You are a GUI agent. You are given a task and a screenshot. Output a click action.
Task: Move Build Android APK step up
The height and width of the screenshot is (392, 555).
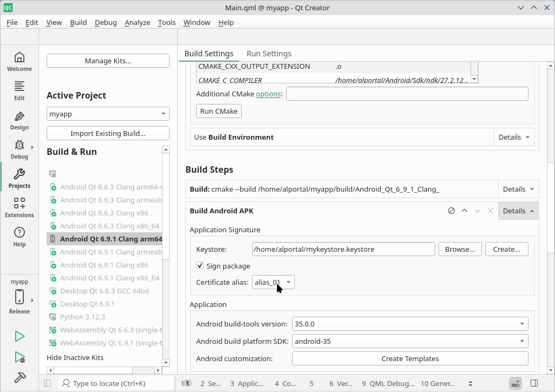(464, 211)
